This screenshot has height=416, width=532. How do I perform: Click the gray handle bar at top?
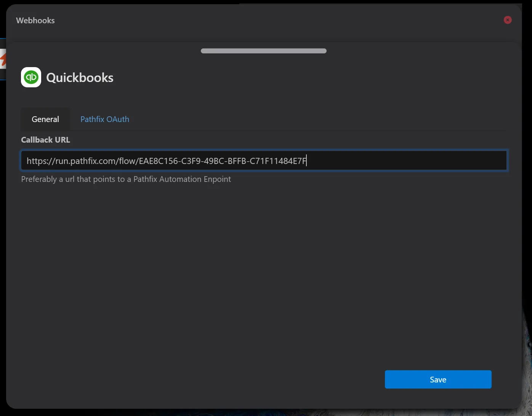tap(264, 51)
